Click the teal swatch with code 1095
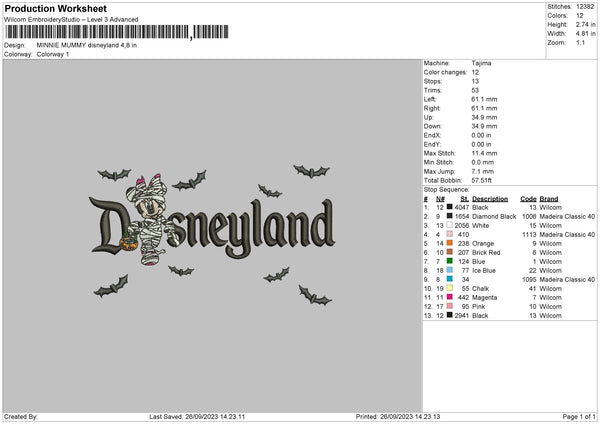The height and width of the screenshot is (424, 600). click(450, 279)
